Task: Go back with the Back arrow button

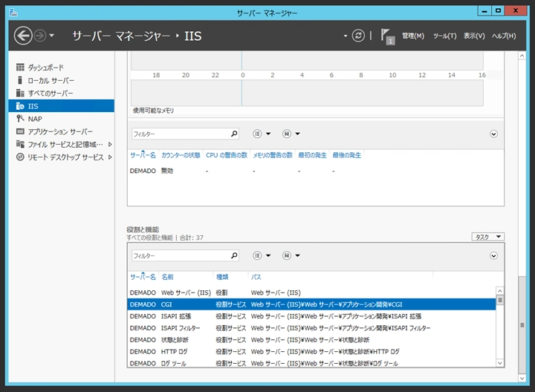Action: point(23,36)
